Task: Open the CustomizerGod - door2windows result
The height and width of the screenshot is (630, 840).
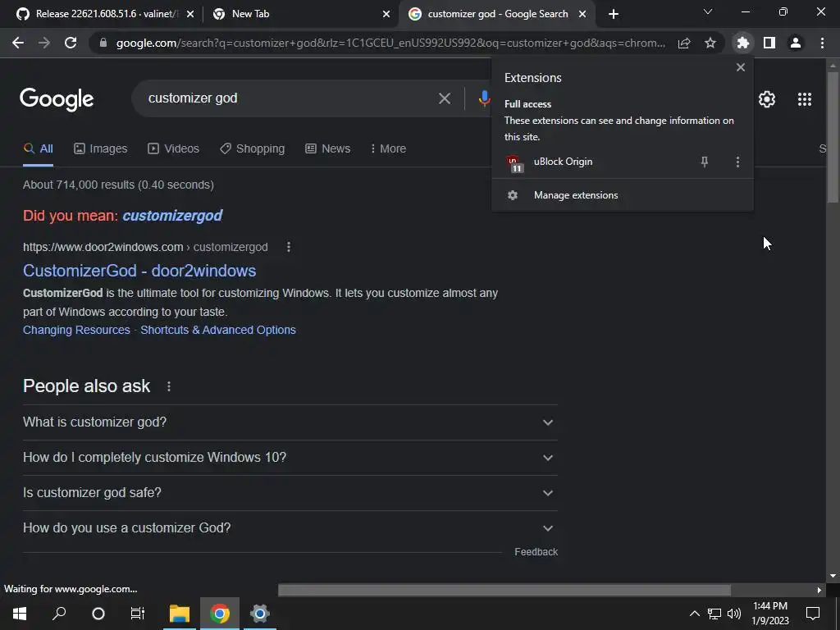Action: coord(139,271)
